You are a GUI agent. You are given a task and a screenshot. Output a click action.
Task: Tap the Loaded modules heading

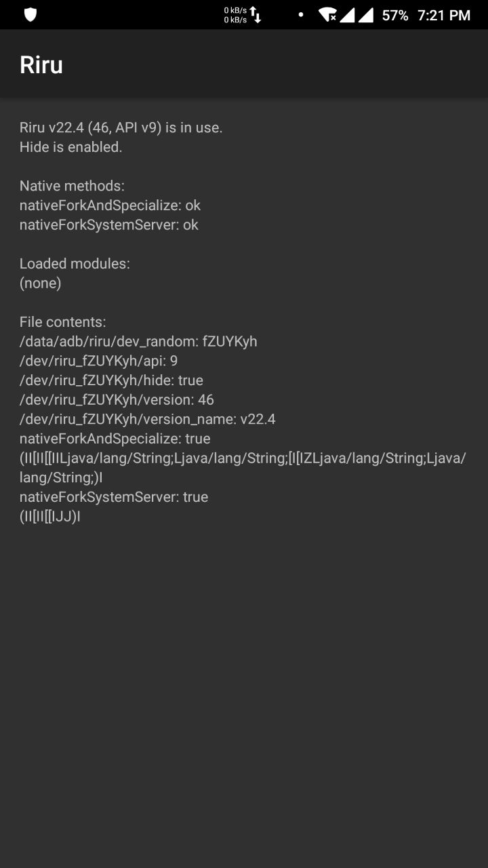click(x=75, y=263)
